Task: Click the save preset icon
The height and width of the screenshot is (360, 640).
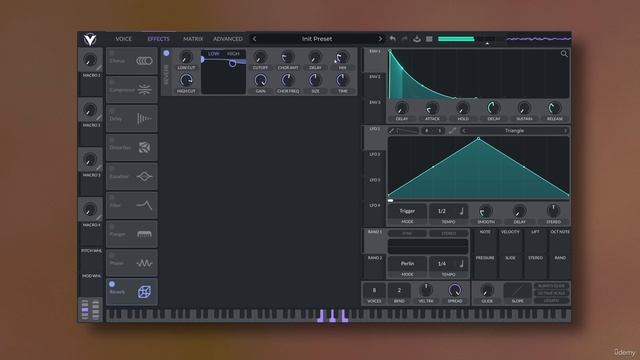Action: point(417,39)
